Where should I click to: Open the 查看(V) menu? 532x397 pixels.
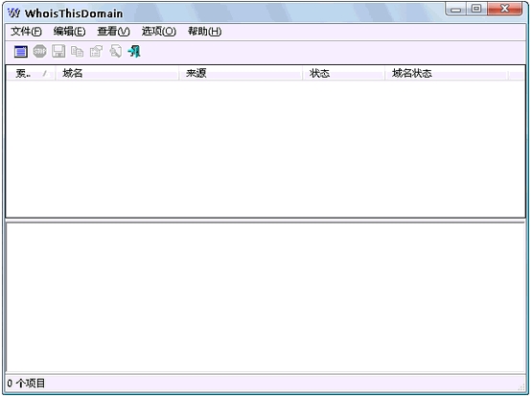(114, 32)
